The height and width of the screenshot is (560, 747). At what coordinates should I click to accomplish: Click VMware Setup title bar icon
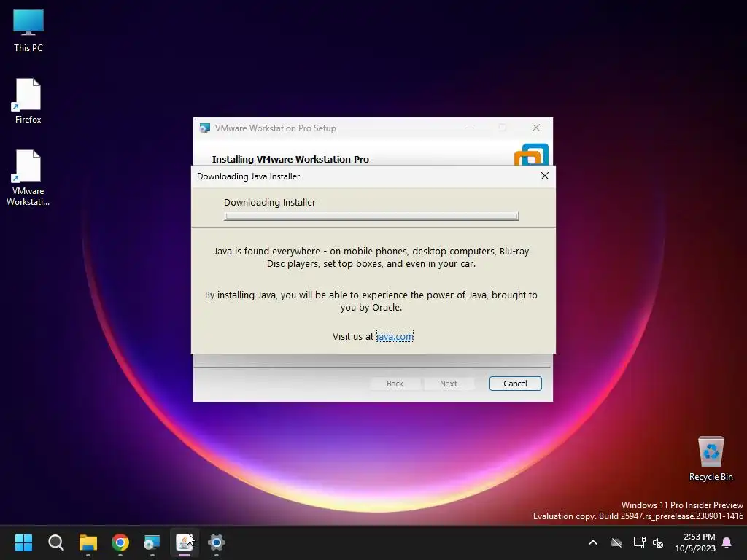[x=205, y=128]
